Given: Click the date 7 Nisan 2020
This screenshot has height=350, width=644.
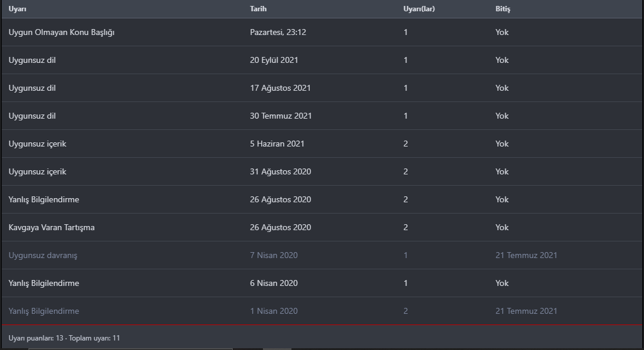Looking at the screenshot, I should pyautogui.click(x=274, y=256).
